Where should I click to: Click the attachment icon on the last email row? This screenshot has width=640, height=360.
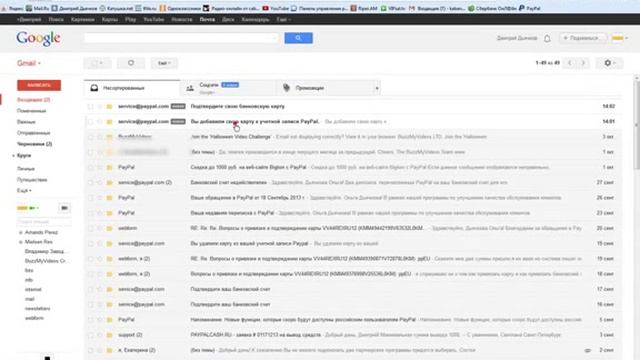(x=587, y=350)
